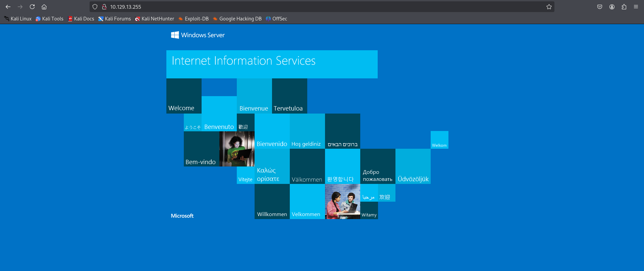Open the Extensions puzzle icon
The width and height of the screenshot is (644, 271).
(x=624, y=7)
